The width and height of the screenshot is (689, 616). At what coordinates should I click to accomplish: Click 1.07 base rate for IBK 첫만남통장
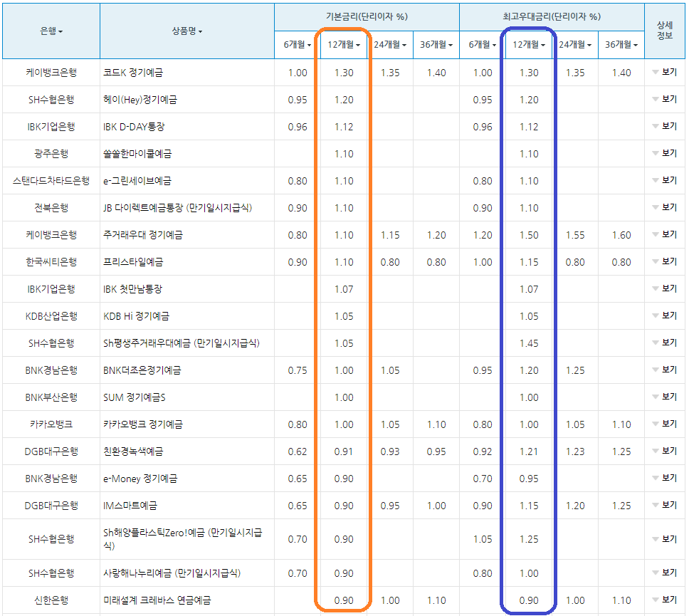pos(344,289)
